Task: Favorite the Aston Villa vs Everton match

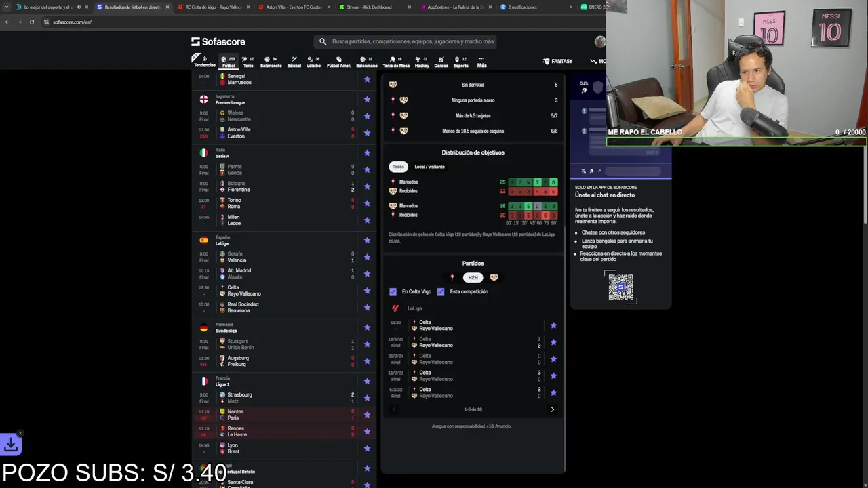Action: coord(367,133)
